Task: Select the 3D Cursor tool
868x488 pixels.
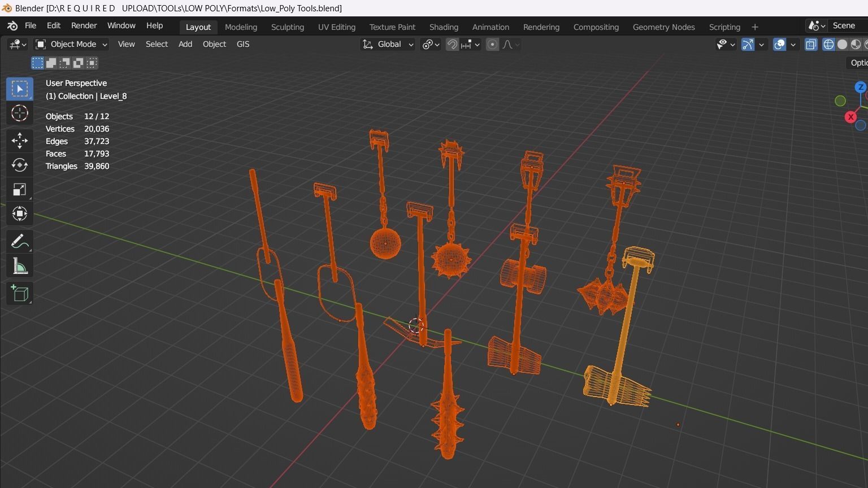Action: pos(20,113)
